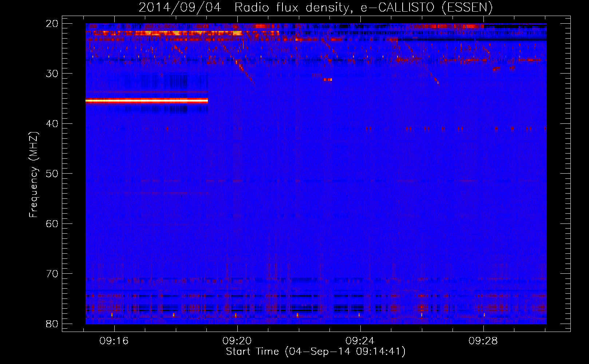Viewport: 589px width, 364px height.
Task: Select the 09:24 time tick label
Action: coord(360,341)
